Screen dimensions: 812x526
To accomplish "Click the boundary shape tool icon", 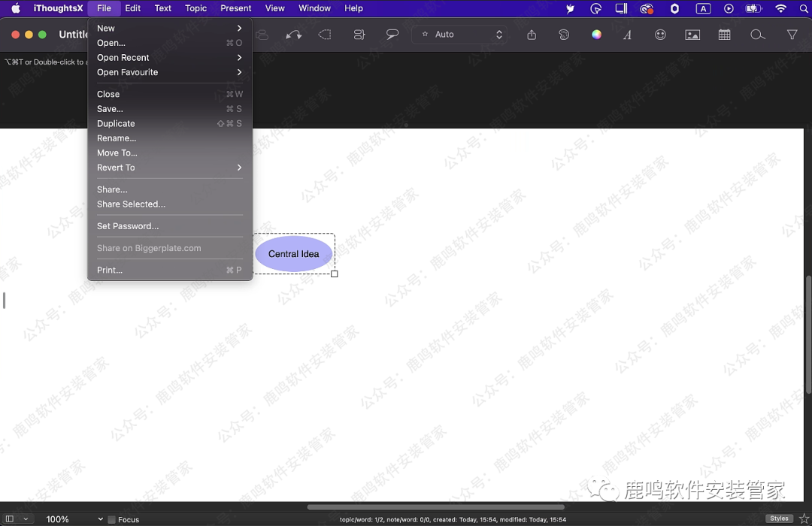I will (325, 35).
